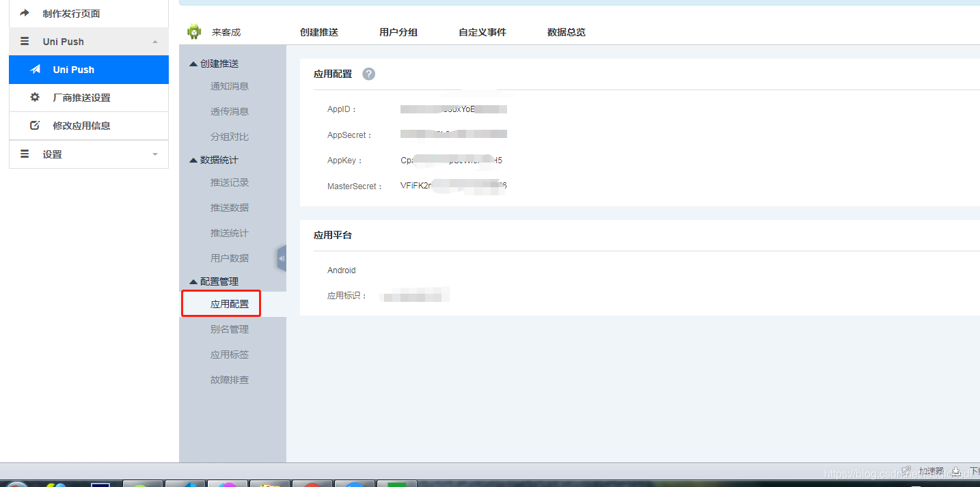
Task: Collapse the 创建推送 section triangle
Action: pyautogui.click(x=193, y=64)
